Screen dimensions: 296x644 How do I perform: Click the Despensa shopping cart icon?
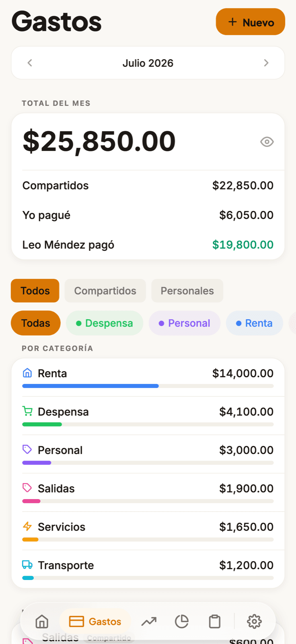point(27,411)
